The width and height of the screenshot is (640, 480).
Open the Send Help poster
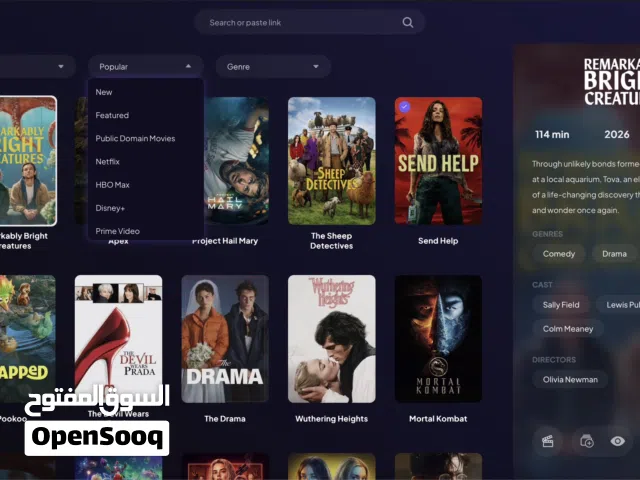tap(438, 161)
